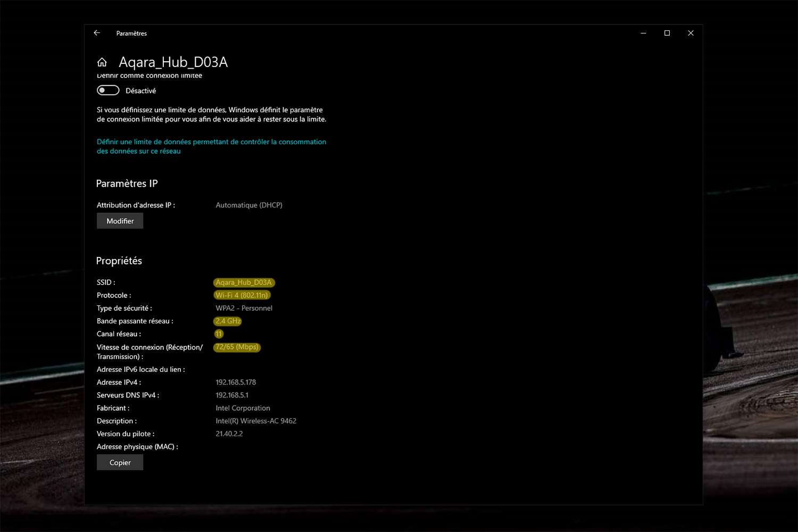Click the Aqara_Hub_D03A page title
798x532 pixels.
click(173, 62)
